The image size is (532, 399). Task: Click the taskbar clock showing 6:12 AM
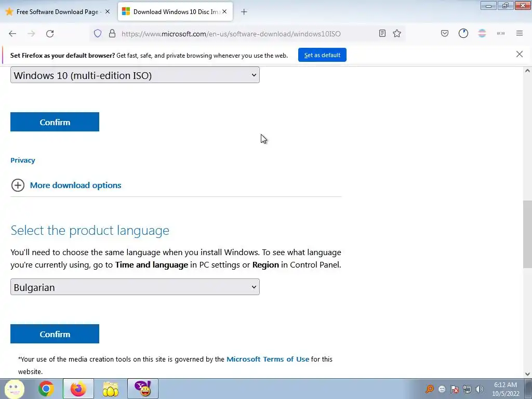pyautogui.click(x=506, y=389)
